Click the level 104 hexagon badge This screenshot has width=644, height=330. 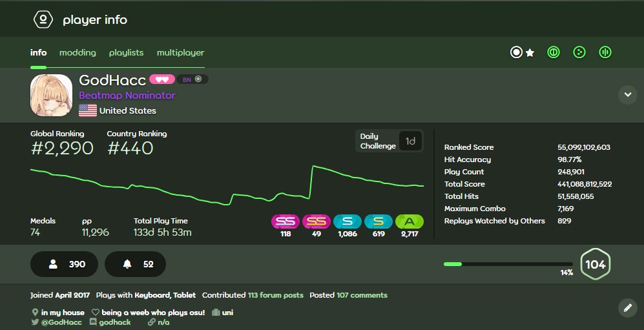[x=596, y=264]
